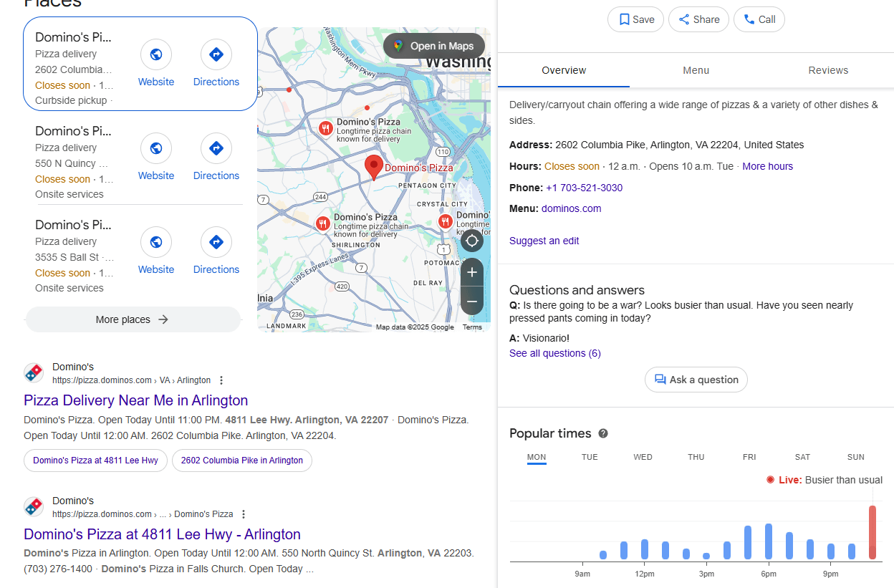Select TUE in popular times

pyautogui.click(x=590, y=457)
